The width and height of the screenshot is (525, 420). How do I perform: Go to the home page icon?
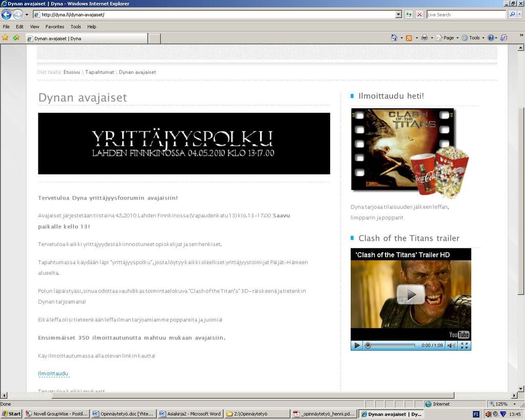[394, 38]
